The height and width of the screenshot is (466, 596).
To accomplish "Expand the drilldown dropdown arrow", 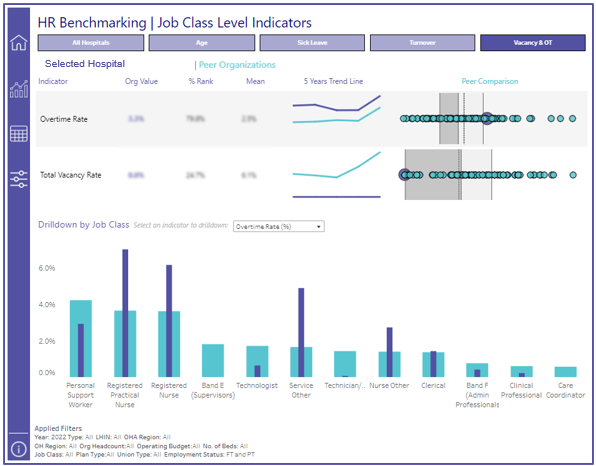I will pyautogui.click(x=319, y=227).
